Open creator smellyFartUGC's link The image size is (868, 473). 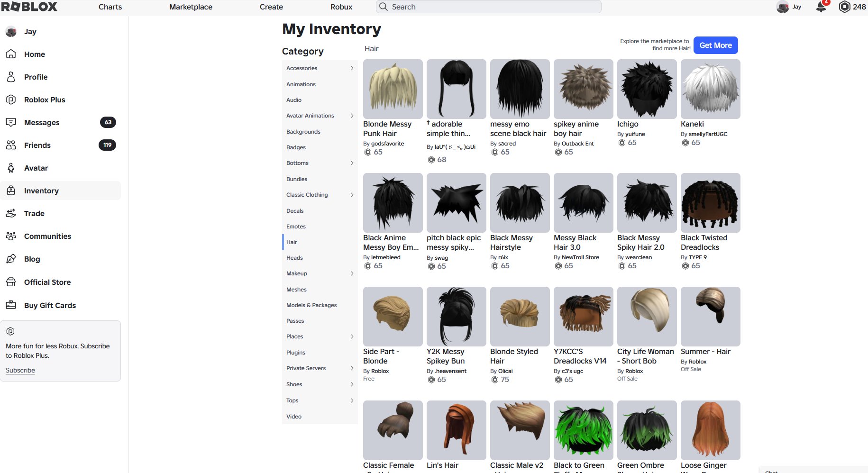[708, 134]
